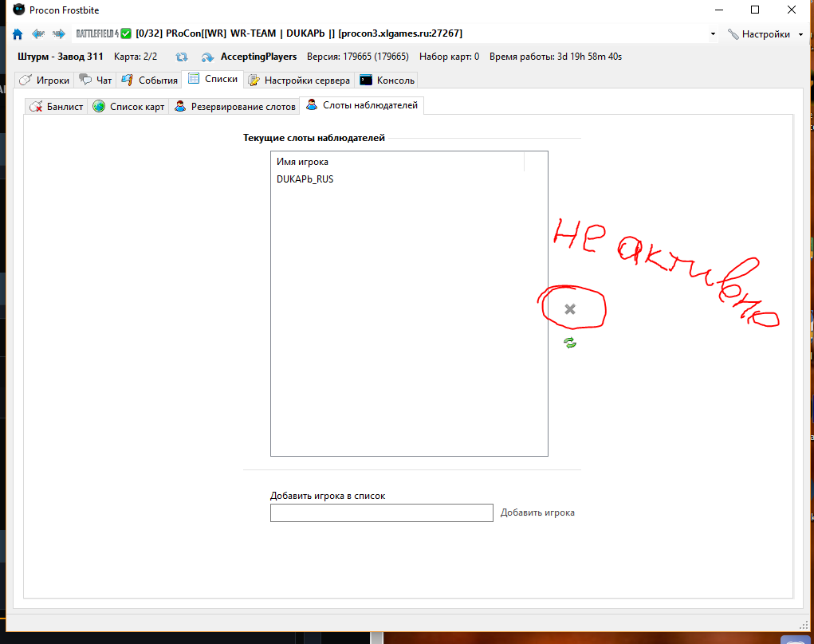Screen dimensions: 814x644
Task: Click the restart round icon beside map counter
Action: (182, 57)
